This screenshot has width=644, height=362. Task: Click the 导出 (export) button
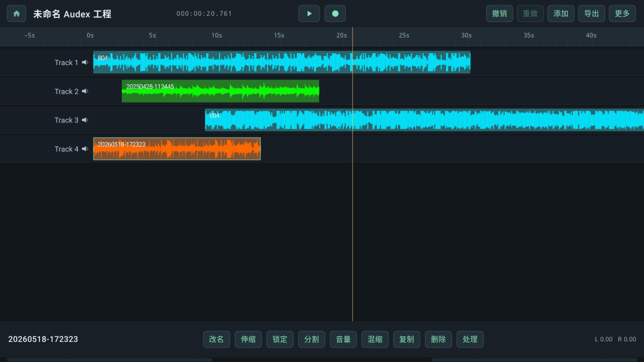click(x=592, y=14)
